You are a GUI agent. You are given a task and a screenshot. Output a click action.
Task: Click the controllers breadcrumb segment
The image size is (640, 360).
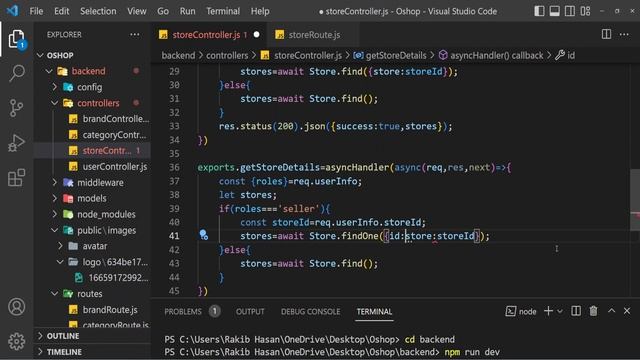227,56
